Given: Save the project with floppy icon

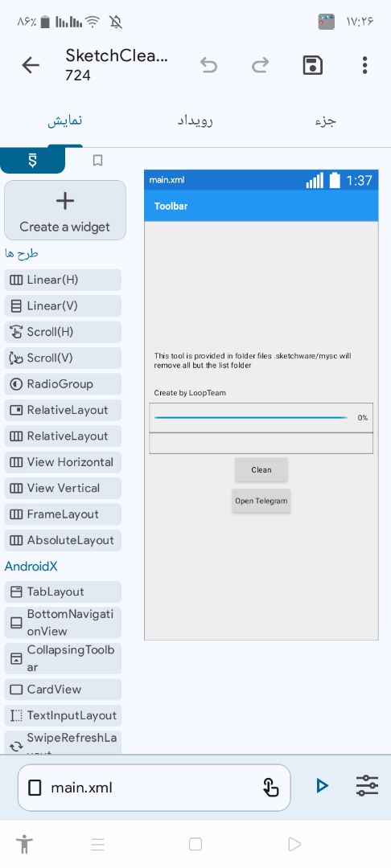Looking at the screenshot, I should pos(313,65).
